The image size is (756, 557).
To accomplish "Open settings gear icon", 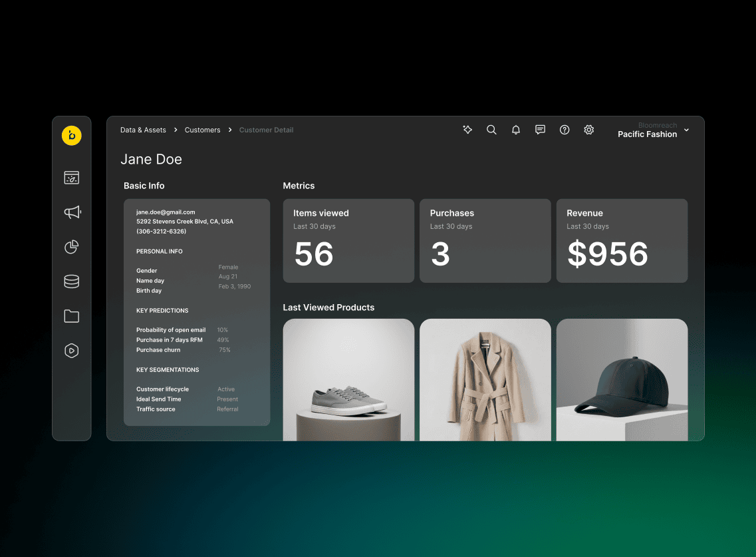I will 588,130.
